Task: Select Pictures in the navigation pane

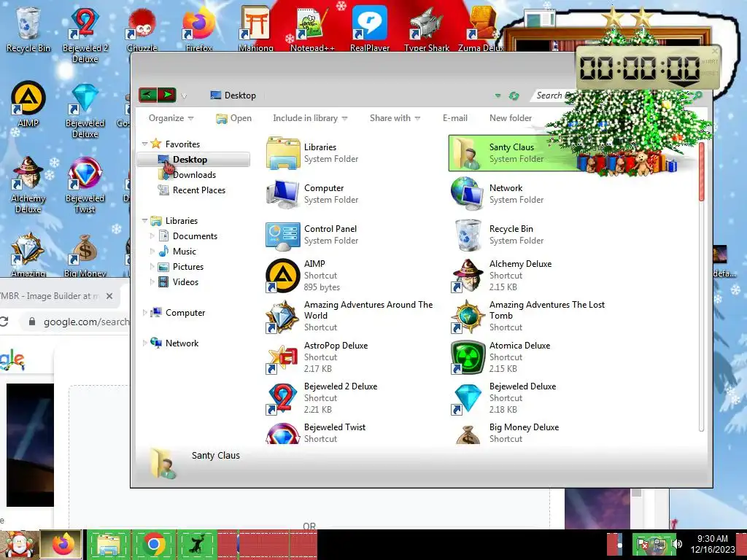Action: tap(181, 267)
